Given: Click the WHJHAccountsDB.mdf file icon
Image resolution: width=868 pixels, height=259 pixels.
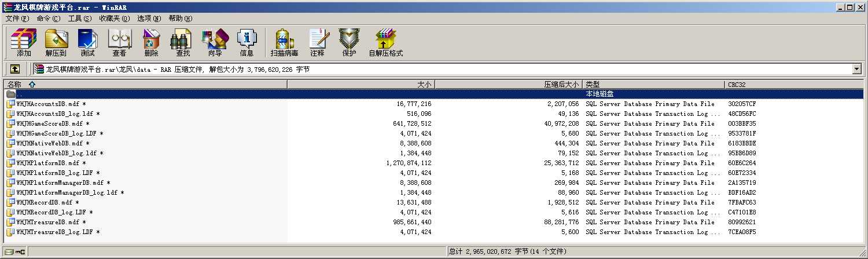Looking at the screenshot, I should coord(11,104).
